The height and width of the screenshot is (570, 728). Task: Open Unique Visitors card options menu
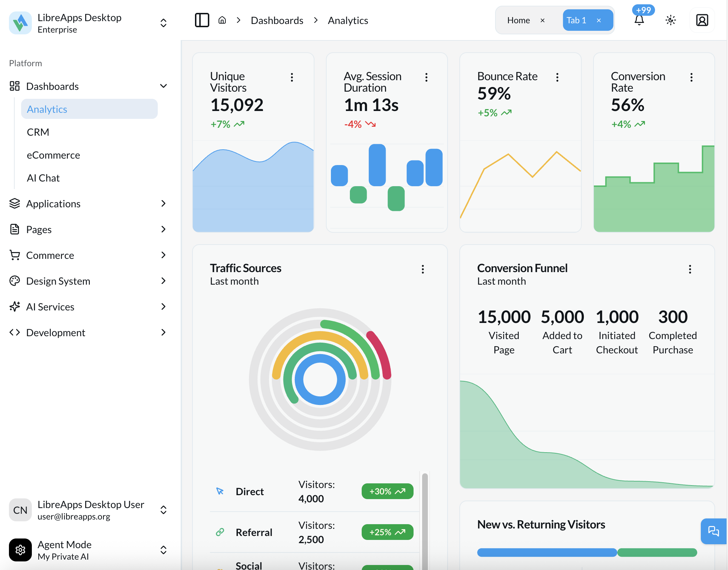tap(292, 77)
